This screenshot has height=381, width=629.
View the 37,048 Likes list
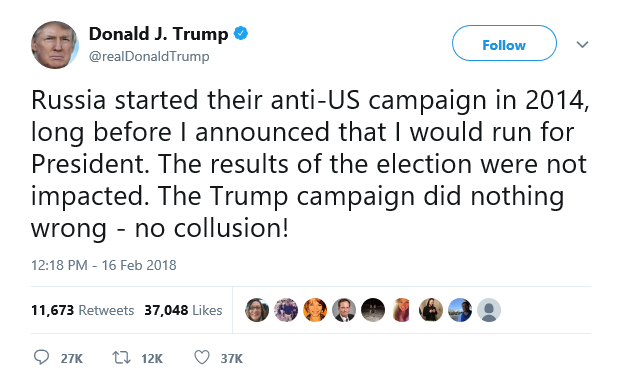click(x=183, y=310)
